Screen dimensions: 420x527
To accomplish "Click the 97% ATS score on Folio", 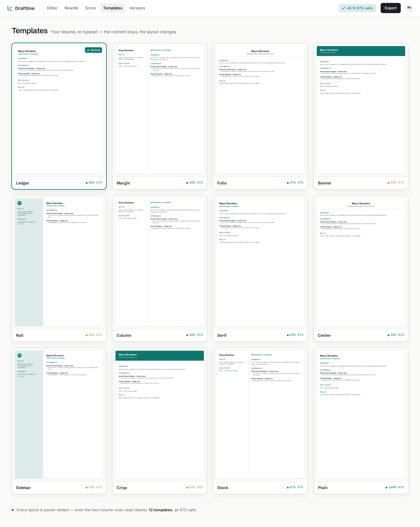I will [x=295, y=183].
